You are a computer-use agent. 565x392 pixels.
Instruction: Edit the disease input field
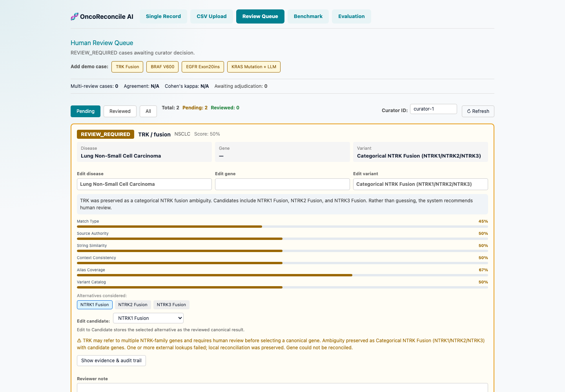144,184
